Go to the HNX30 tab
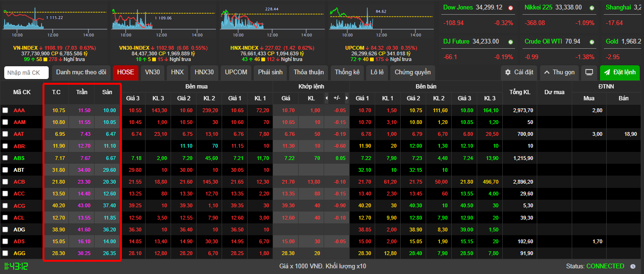 (x=204, y=72)
